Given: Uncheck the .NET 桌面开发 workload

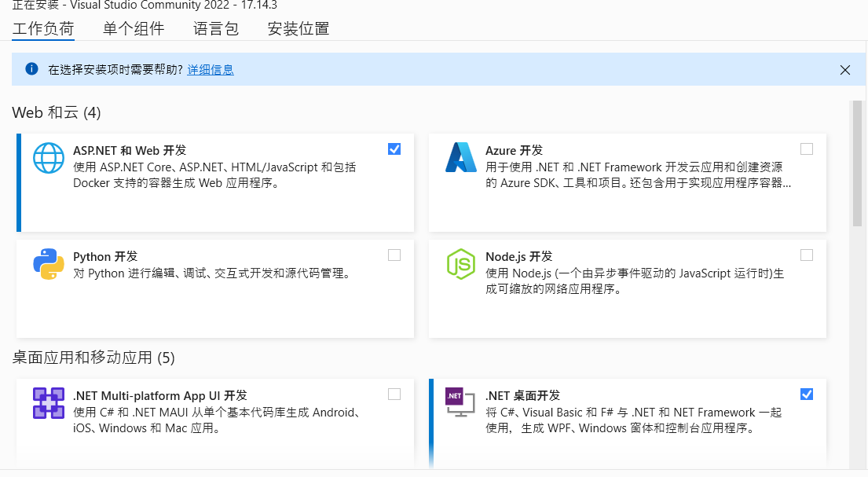Looking at the screenshot, I should click(807, 394).
